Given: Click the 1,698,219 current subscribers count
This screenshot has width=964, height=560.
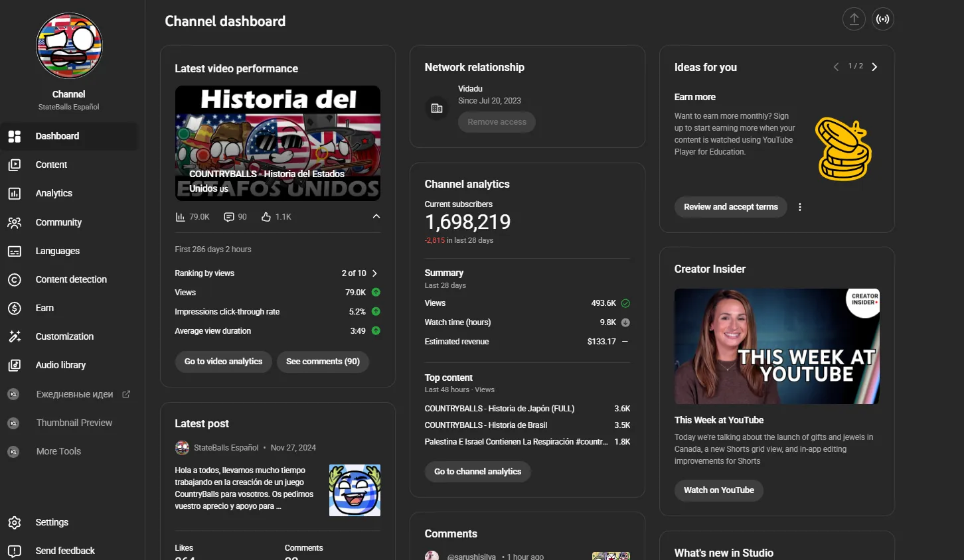Looking at the screenshot, I should tap(468, 222).
